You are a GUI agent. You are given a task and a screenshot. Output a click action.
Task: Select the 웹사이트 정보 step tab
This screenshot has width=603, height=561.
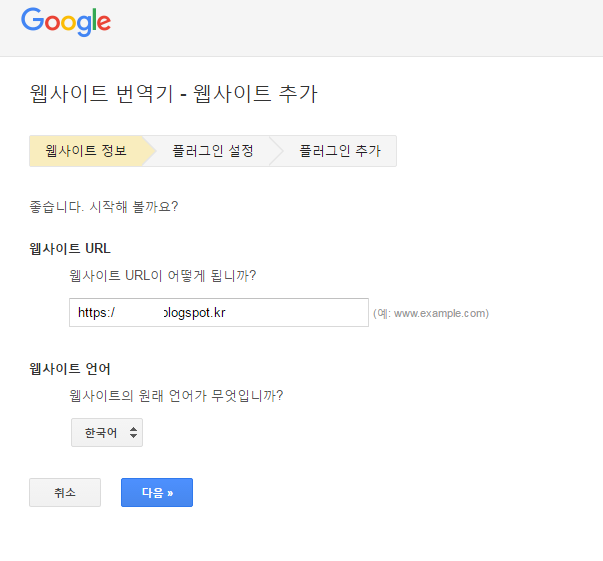coord(86,151)
